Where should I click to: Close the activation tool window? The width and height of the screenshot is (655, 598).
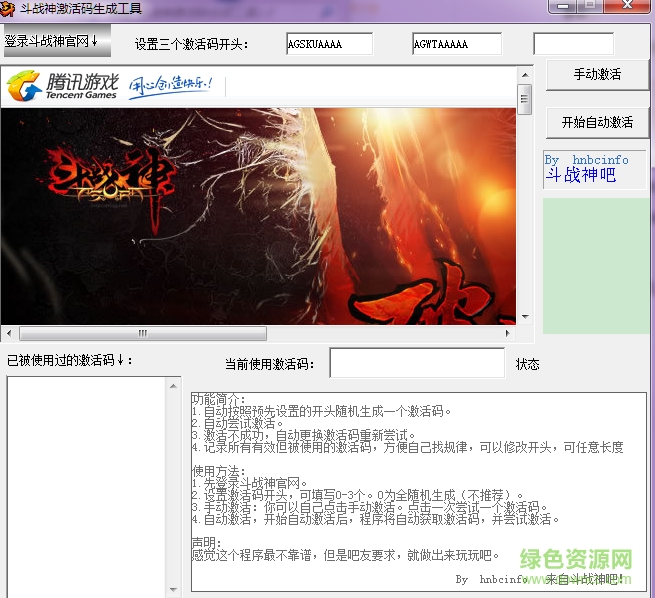coord(627,6)
